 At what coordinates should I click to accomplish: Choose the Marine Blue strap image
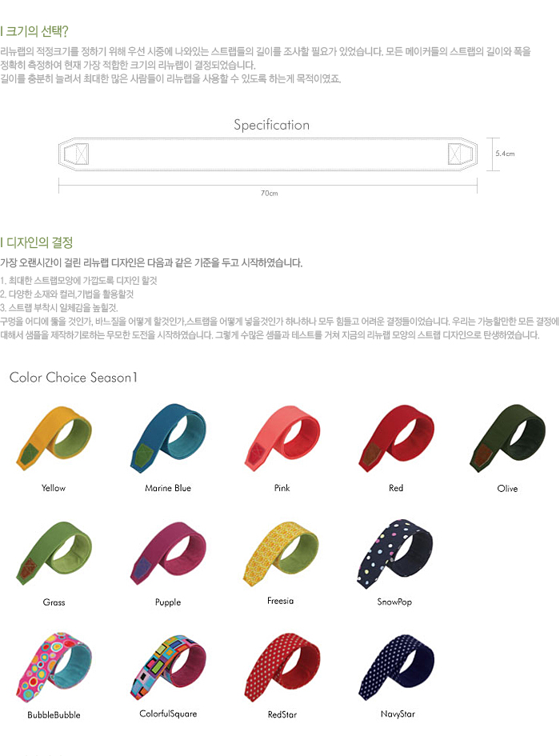pos(168,438)
